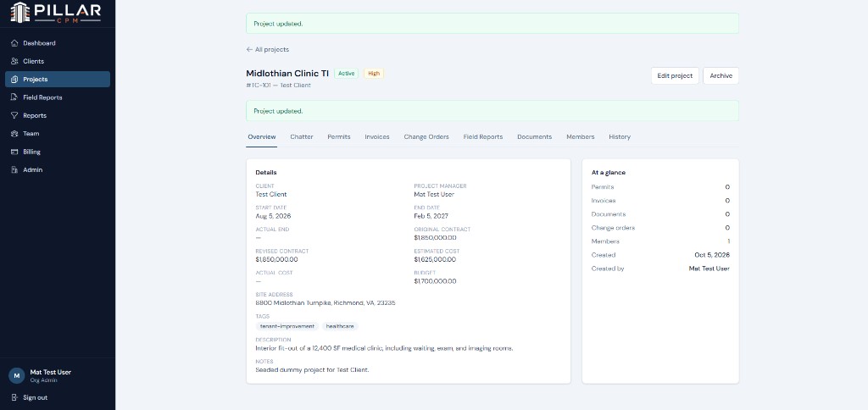Open the project Field Reports tab
Image resolution: width=868 pixels, height=410 pixels.
(482, 136)
